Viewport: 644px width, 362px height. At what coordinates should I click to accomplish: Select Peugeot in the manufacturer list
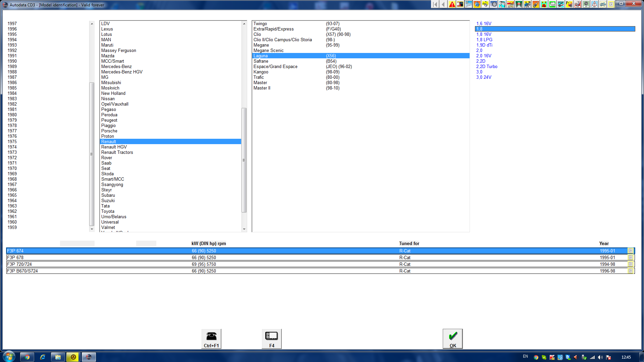coord(109,120)
